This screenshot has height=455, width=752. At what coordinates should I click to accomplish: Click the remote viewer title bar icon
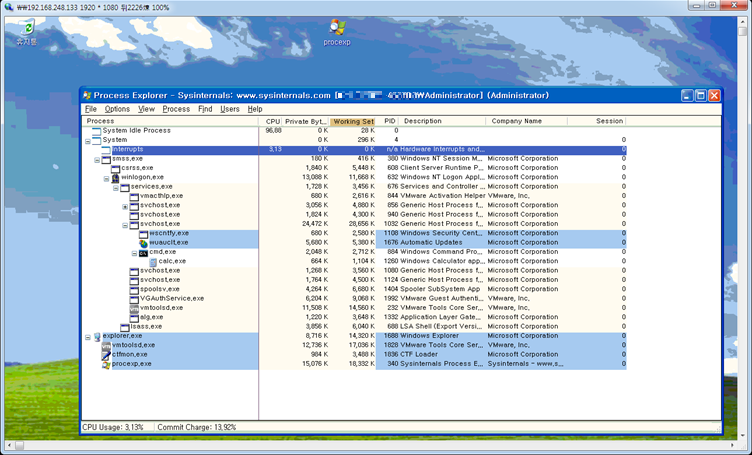pyautogui.click(x=9, y=7)
